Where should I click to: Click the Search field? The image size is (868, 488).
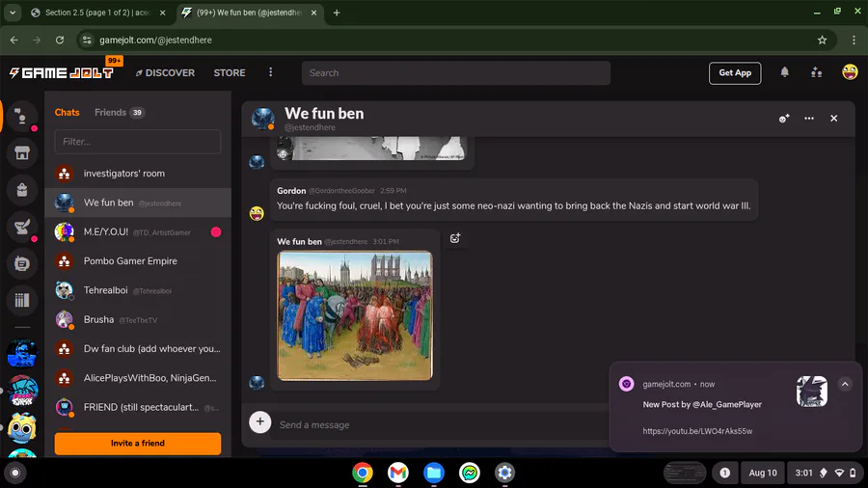[456, 73]
